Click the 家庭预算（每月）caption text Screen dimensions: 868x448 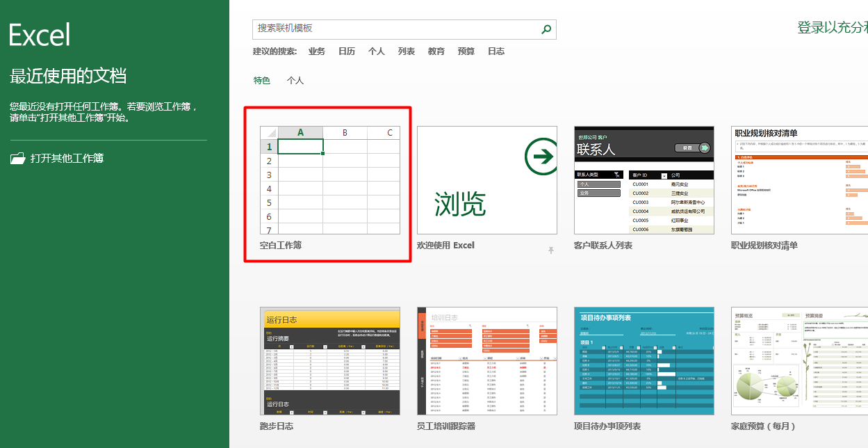[764, 426]
